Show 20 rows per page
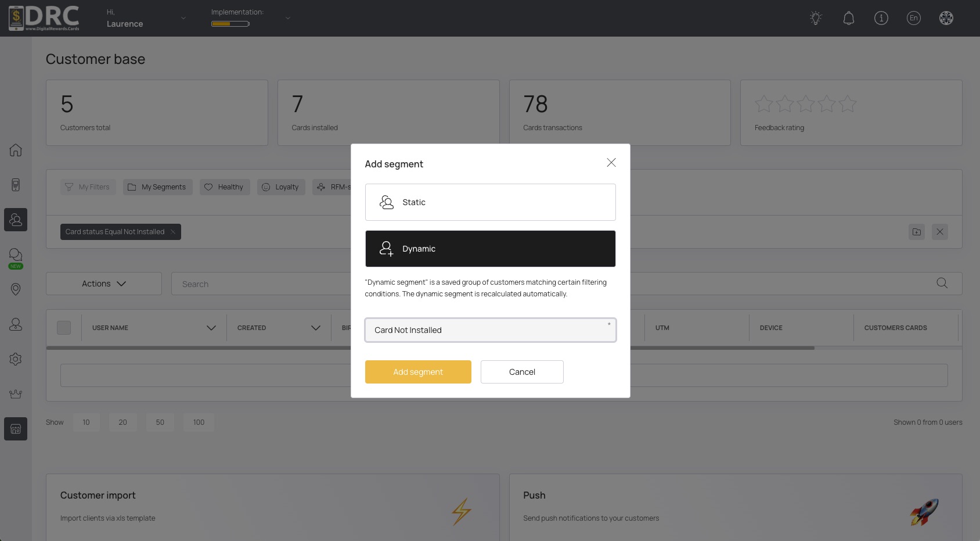 coord(123,422)
